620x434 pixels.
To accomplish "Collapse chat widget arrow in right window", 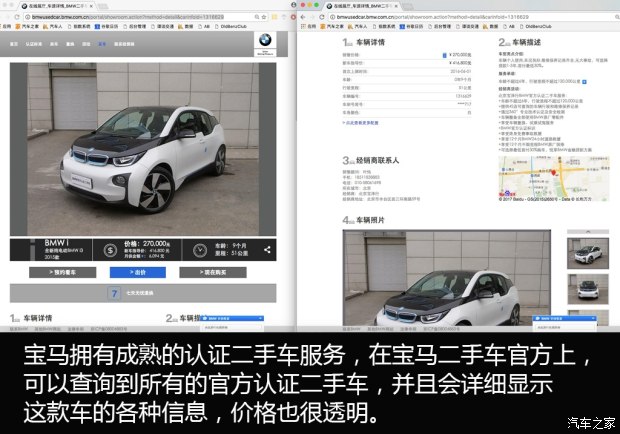I will (x=593, y=318).
